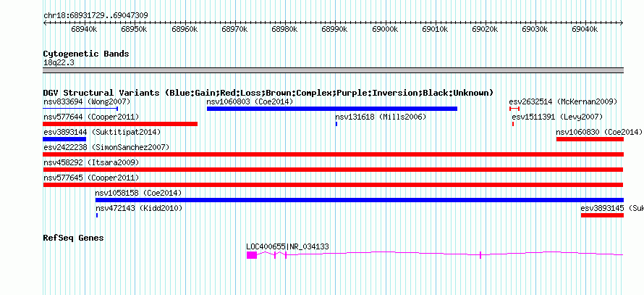644x295 pixels.
Task: Click the Cytogenetic Bands track title
Action: click(x=86, y=54)
